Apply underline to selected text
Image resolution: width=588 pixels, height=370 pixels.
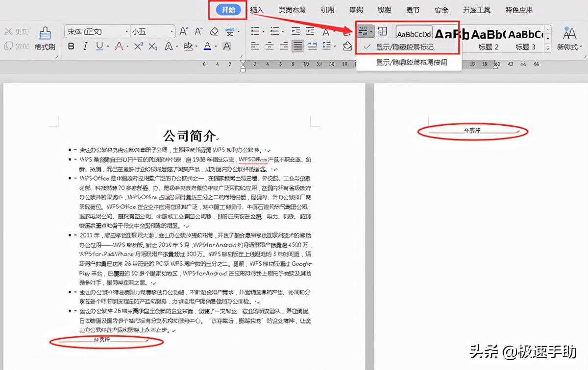[99, 46]
